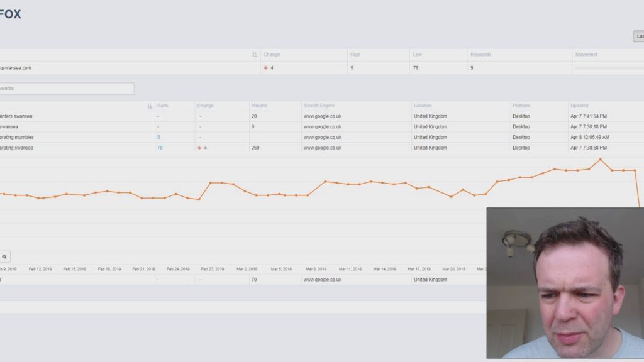Click the Movement bar for gswansea.com
The width and height of the screenshot is (644, 362).
point(609,68)
